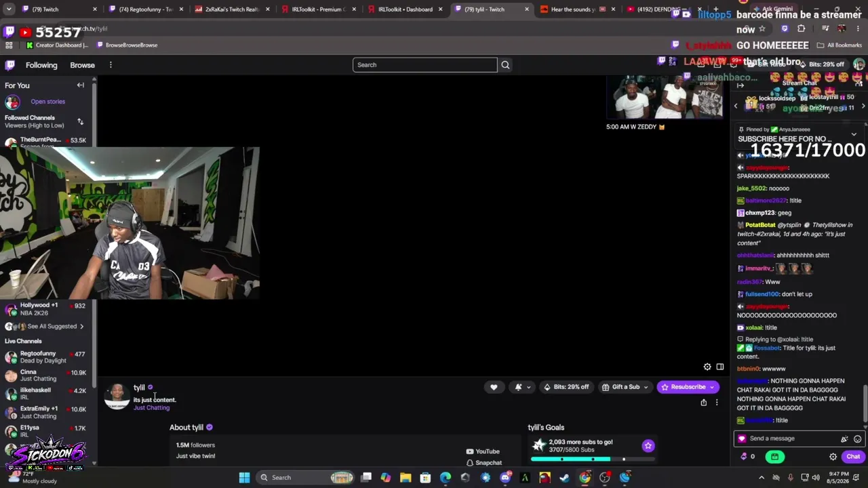
Task: Unfollow tylil with the heart button
Action: (494, 387)
